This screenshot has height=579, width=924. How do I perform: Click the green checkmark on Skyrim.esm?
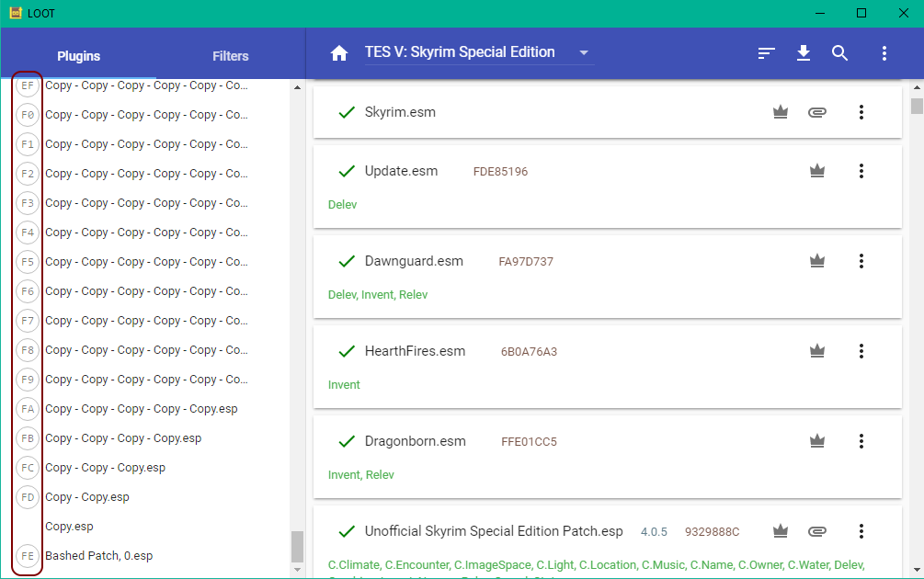coord(347,112)
